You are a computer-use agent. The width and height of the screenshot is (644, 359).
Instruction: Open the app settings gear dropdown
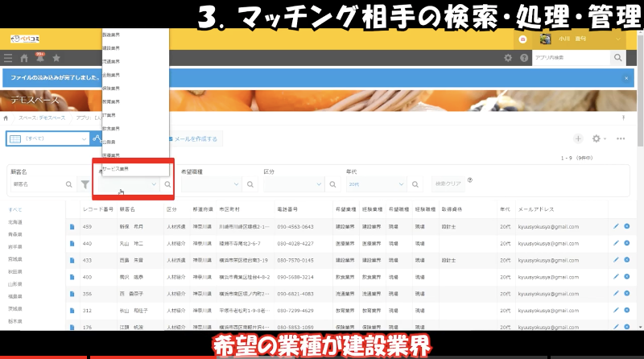(598, 138)
